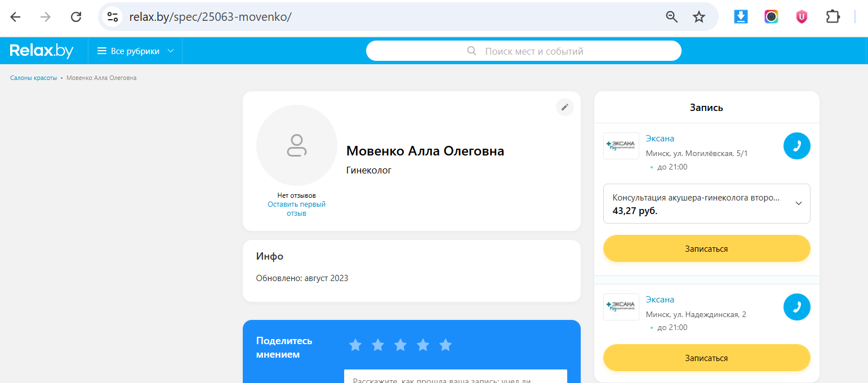
Task: Click Записаться for the Могилёвская clinic
Action: (x=707, y=248)
